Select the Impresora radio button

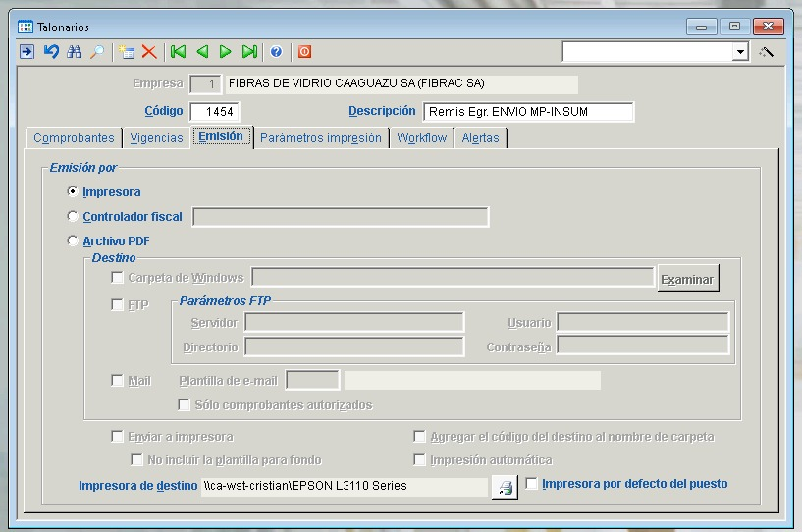click(x=73, y=192)
